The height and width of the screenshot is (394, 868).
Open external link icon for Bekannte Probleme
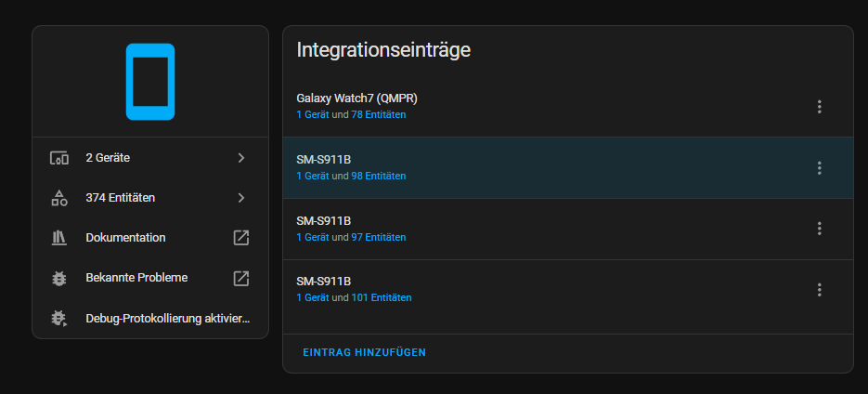point(240,278)
